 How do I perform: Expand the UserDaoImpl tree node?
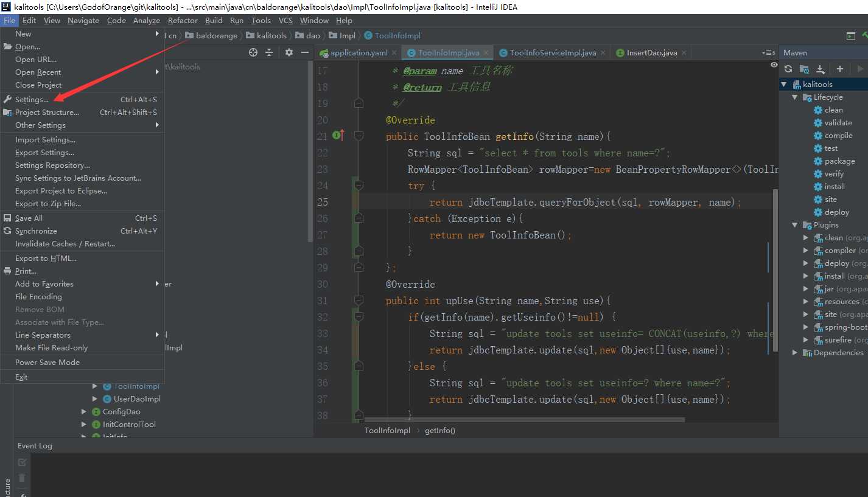coord(95,399)
